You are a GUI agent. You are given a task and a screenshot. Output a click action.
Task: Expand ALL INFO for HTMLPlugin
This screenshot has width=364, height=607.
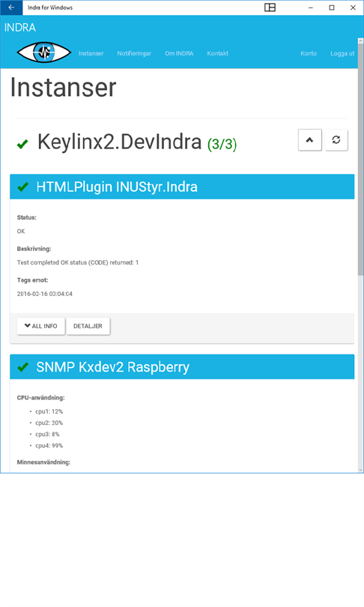pos(41,326)
